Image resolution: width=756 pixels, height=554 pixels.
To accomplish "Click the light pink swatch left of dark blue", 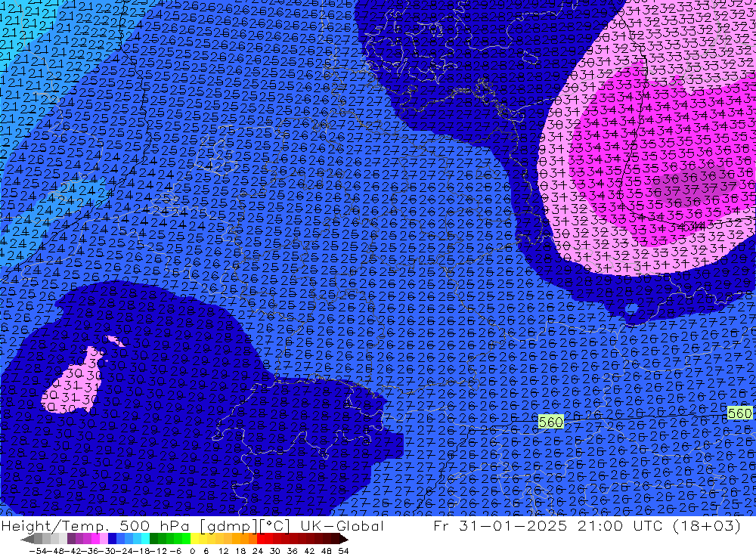I will (x=104, y=539).
